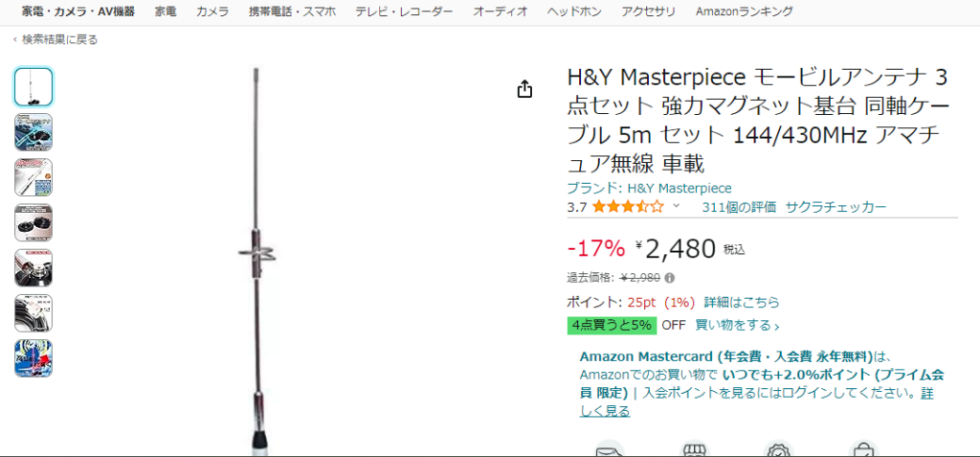Select the first antenna thumbnail
980x457 pixels.
click(x=33, y=87)
